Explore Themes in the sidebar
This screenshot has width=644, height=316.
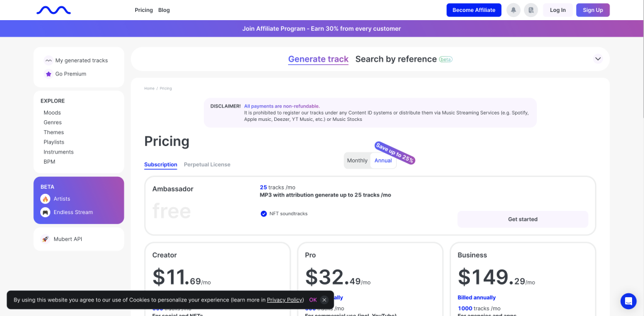click(x=54, y=132)
